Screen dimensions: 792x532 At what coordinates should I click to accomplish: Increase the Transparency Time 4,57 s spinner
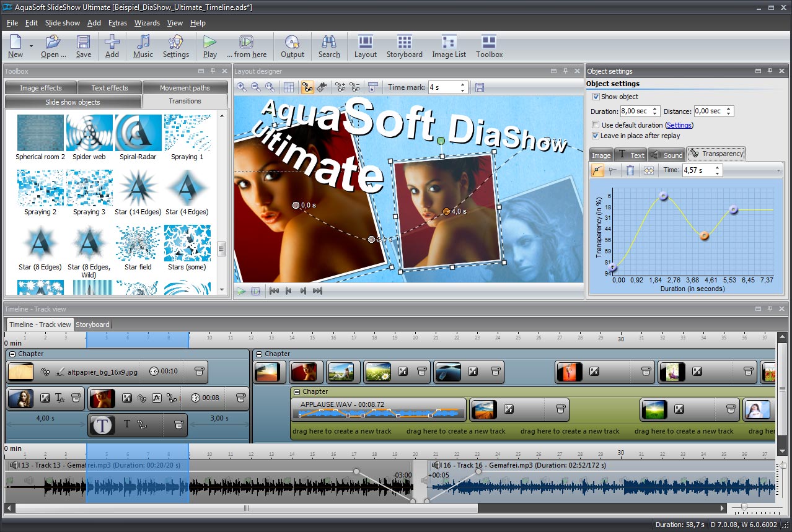(718, 167)
